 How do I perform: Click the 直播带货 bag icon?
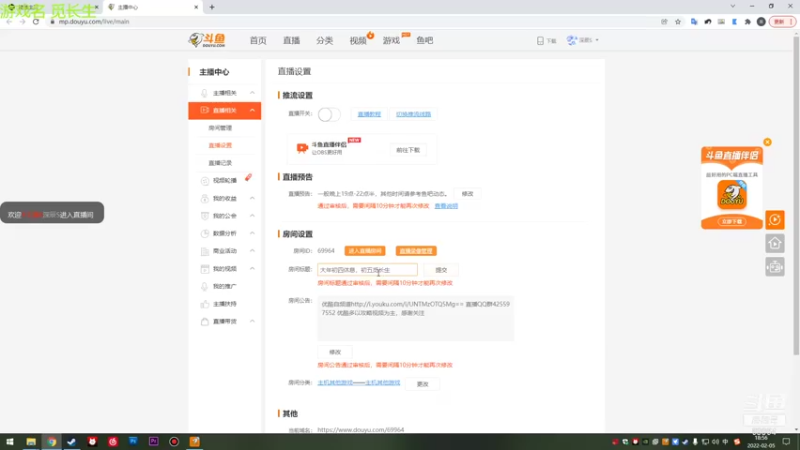(x=205, y=321)
